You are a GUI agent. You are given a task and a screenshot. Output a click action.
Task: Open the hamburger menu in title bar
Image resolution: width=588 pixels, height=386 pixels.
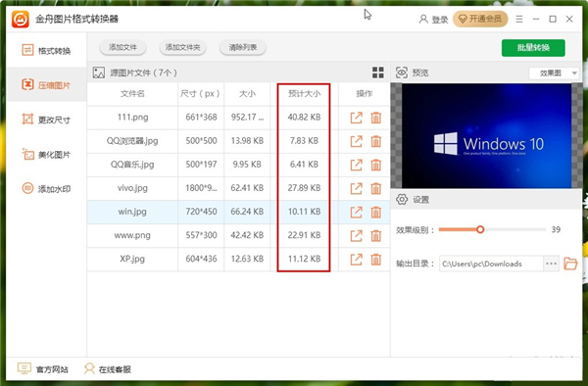tap(519, 19)
